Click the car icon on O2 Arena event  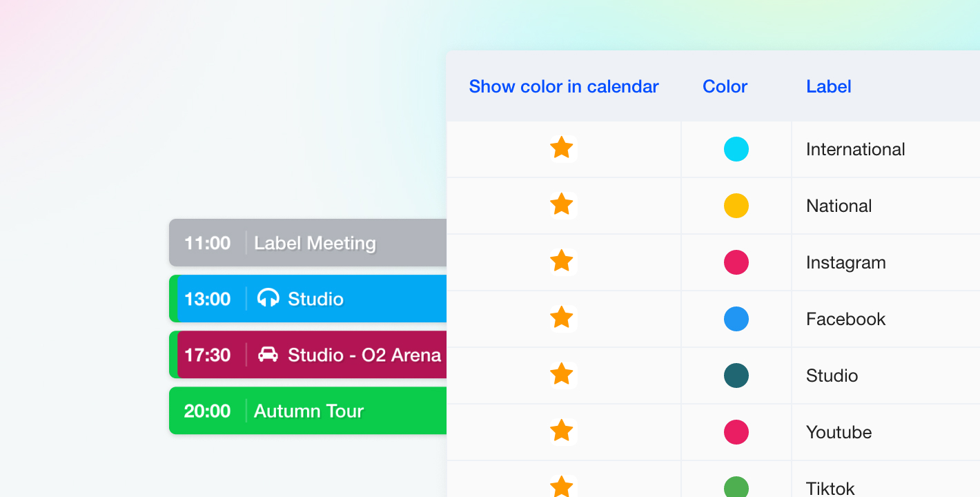point(268,355)
